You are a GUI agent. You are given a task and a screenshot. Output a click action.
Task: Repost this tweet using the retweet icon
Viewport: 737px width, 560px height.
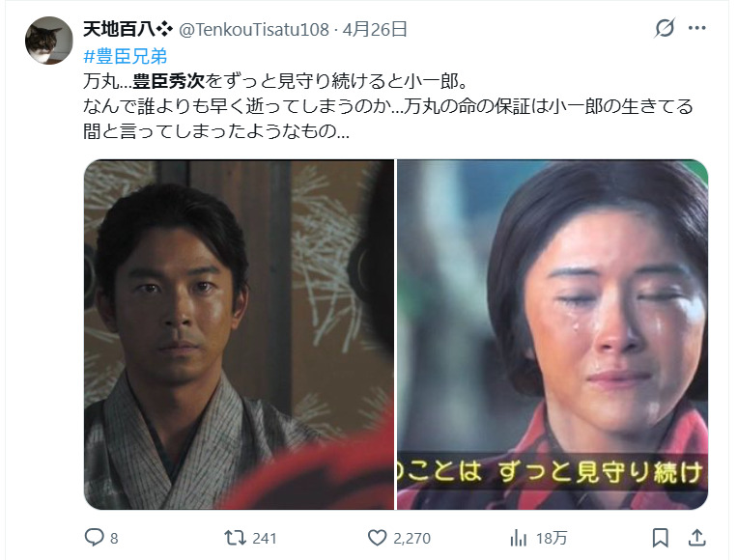click(235, 538)
